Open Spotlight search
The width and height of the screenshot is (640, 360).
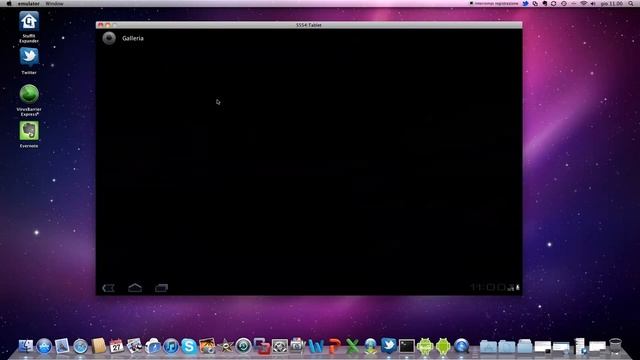(631, 4)
